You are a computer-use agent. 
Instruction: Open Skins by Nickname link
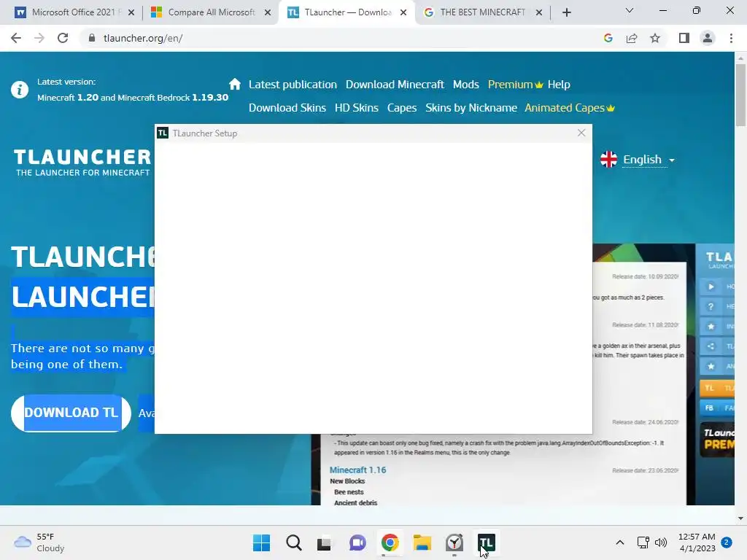[471, 108]
